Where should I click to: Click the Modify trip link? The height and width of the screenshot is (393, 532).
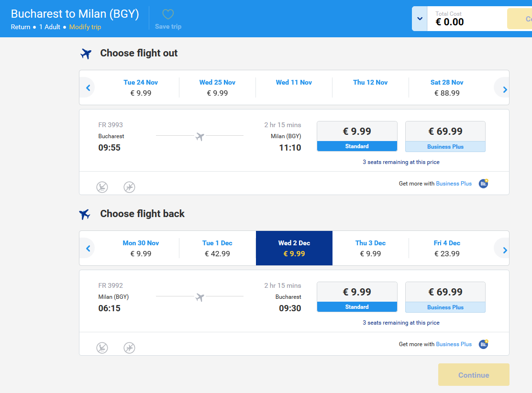tap(85, 27)
